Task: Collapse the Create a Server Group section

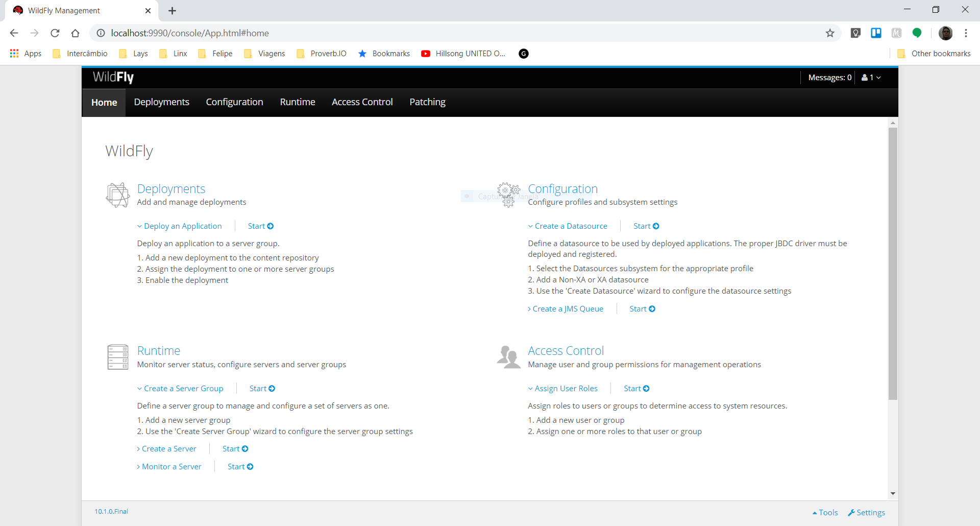Action: [x=180, y=389]
